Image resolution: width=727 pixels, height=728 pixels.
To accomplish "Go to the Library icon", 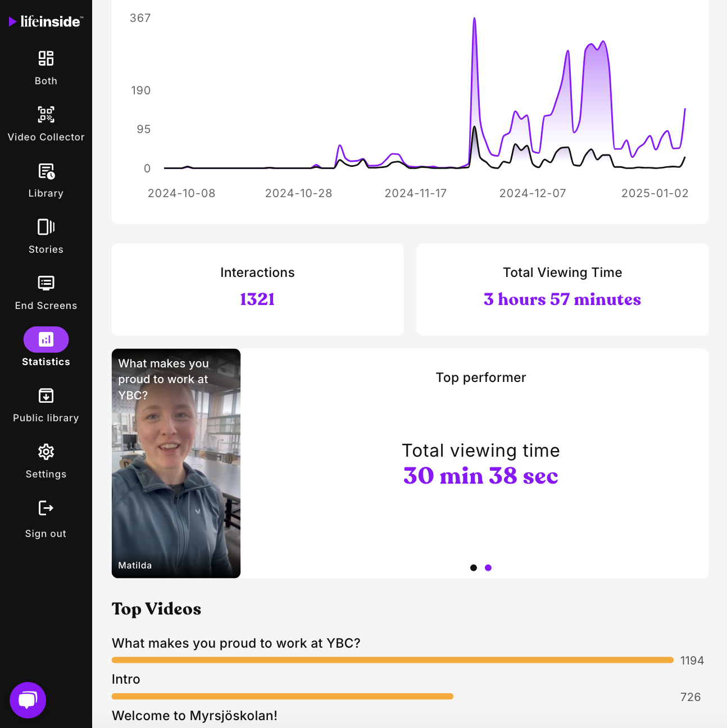I will [x=46, y=171].
